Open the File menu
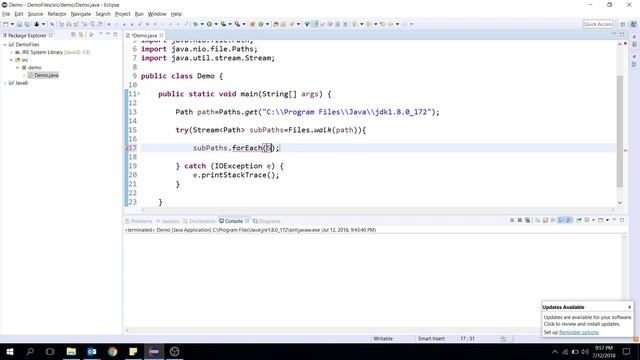640x360 pixels. coord(6,14)
